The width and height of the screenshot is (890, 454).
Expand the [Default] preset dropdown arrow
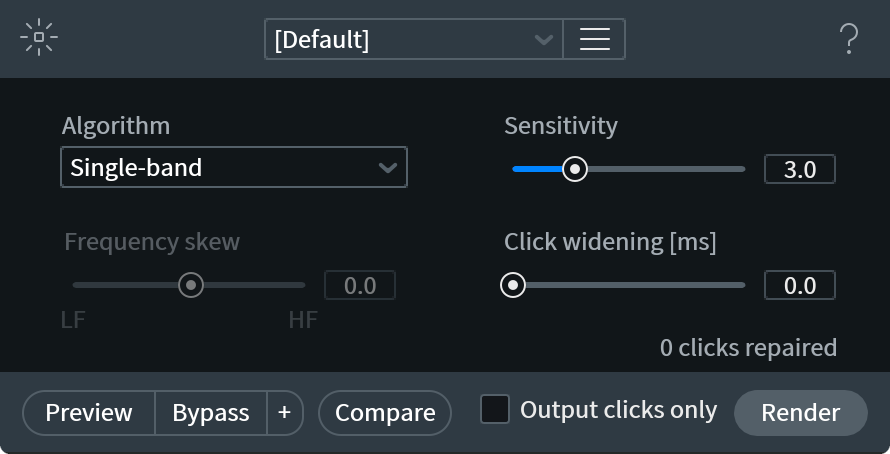[544, 40]
